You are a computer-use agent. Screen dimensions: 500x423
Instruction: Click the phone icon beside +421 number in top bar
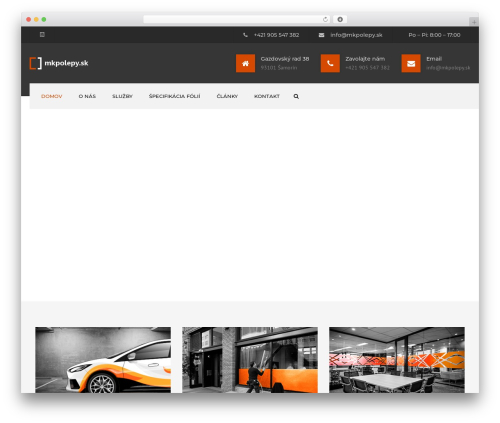[245, 35]
